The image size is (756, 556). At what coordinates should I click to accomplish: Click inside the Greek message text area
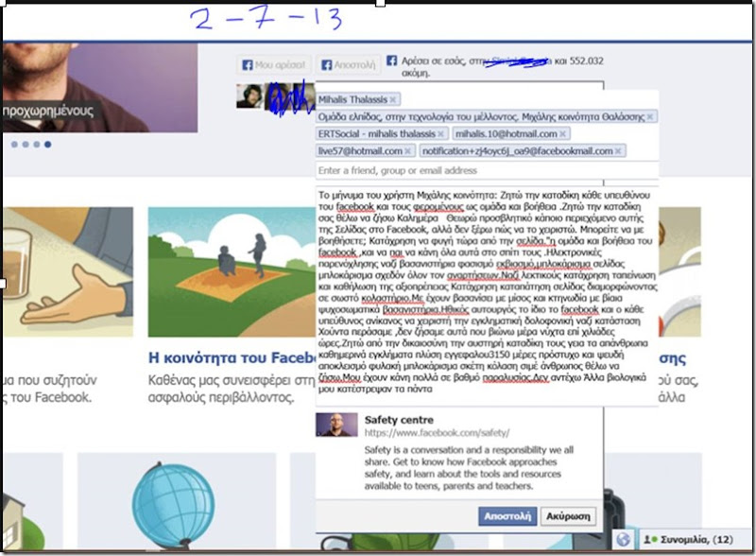(487, 295)
